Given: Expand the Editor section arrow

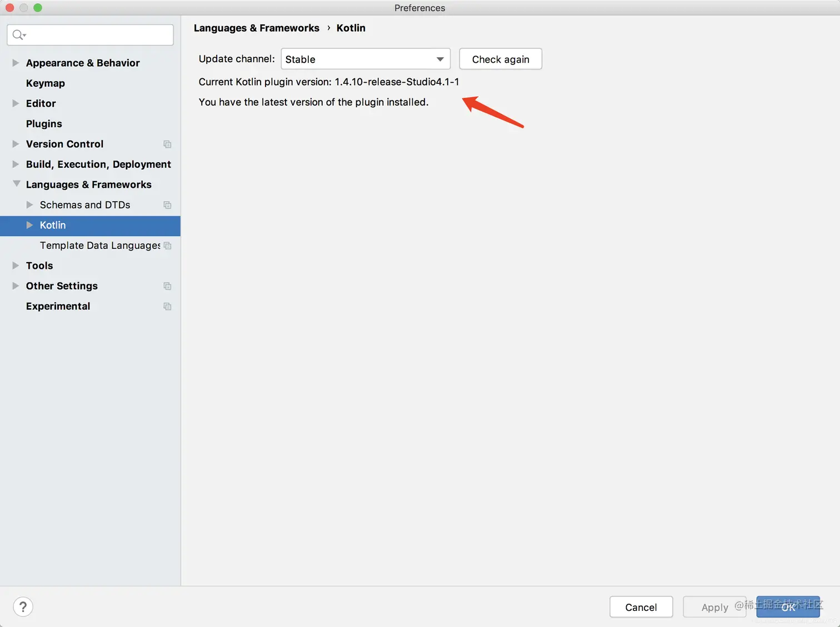Looking at the screenshot, I should [16, 103].
